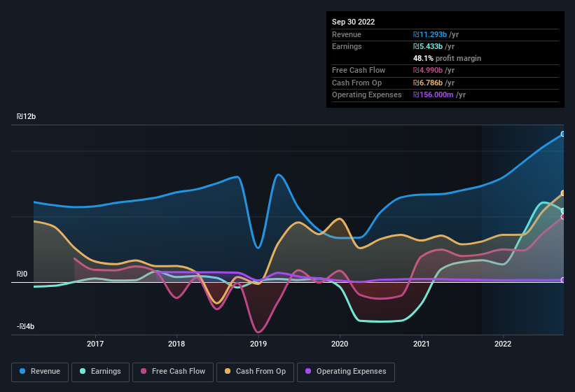The width and height of the screenshot is (575, 392).
Task: Click the Free Cash Flow label in tooltip
Action: pyautogui.click(x=359, y=70)
